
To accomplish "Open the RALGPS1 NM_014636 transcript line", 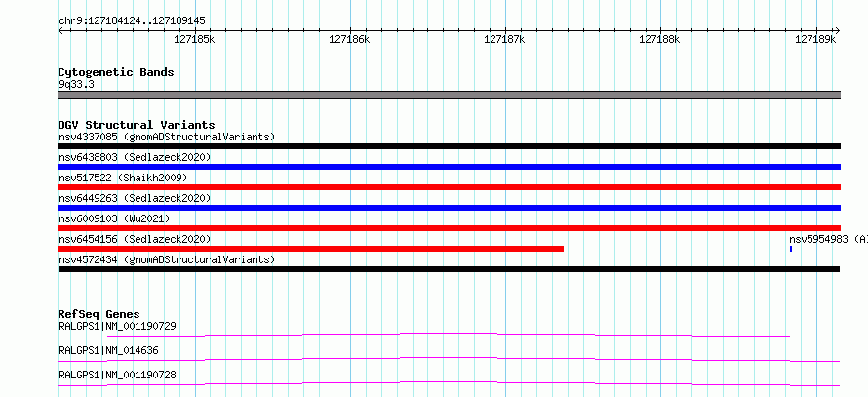I will point(449,359).
